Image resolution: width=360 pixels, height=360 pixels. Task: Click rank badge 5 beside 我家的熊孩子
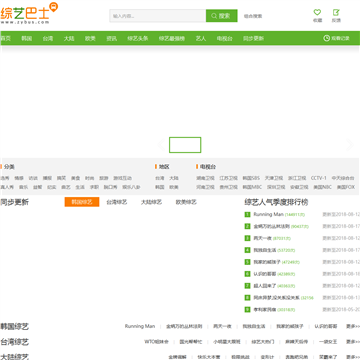(247, 262)
